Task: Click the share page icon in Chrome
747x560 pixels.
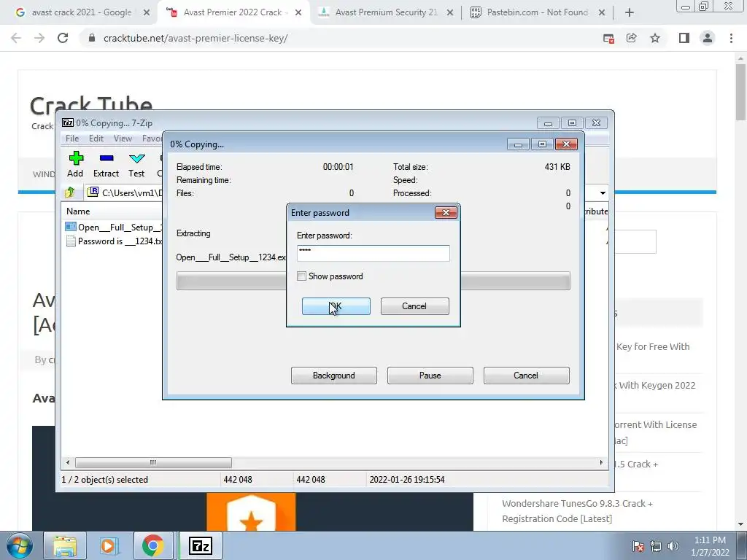Action: point(632,38)
